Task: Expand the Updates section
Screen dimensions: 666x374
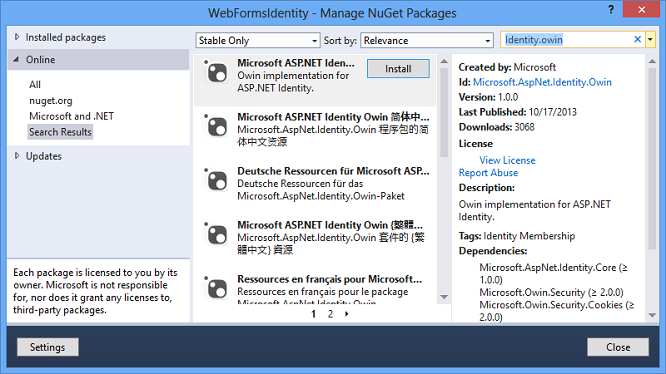Action: tap(17, 156)
